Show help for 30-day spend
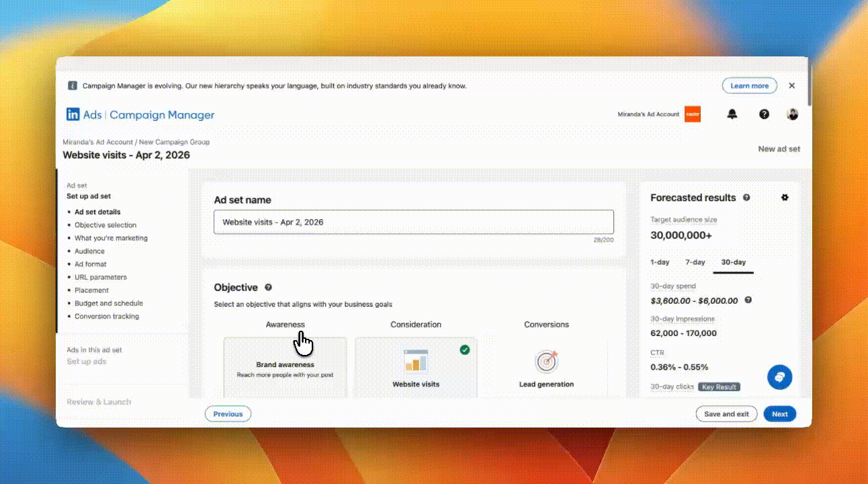 [x=748, y=300]
